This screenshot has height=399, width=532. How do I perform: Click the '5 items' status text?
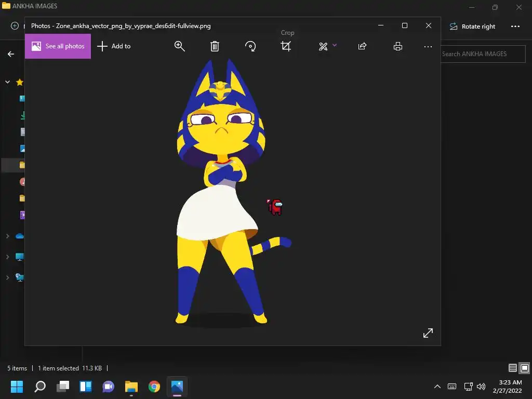[17, 368]
